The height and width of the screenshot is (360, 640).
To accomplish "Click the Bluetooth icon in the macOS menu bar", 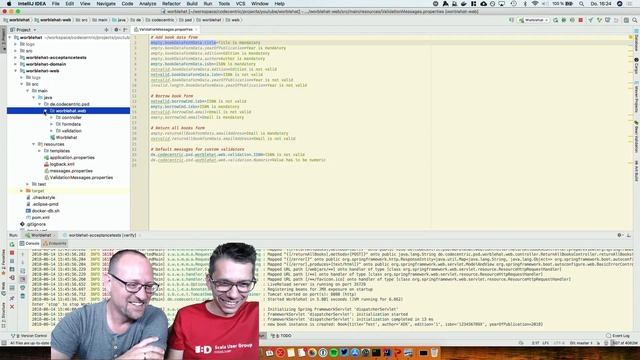I will point(525,4).
